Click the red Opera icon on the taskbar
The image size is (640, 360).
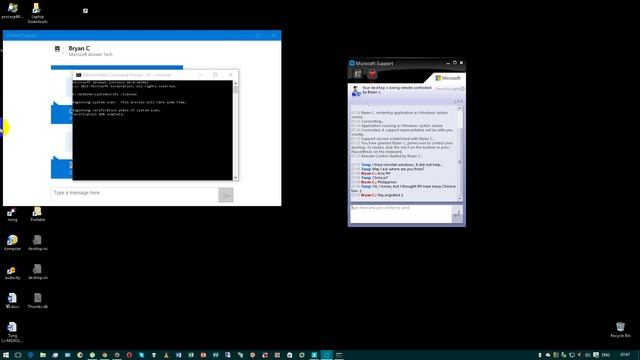[129, 355]
